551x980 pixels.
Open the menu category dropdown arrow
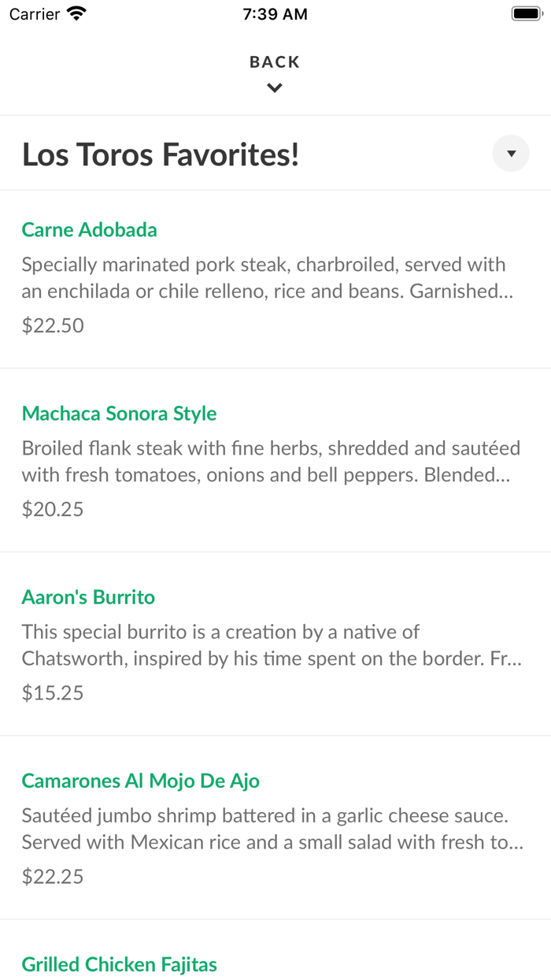point(511,154)
